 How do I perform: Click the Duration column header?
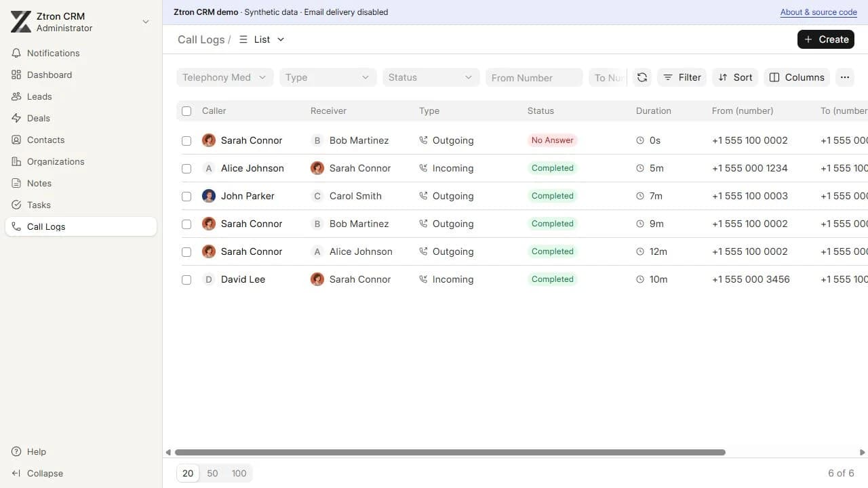click(654, 110)
